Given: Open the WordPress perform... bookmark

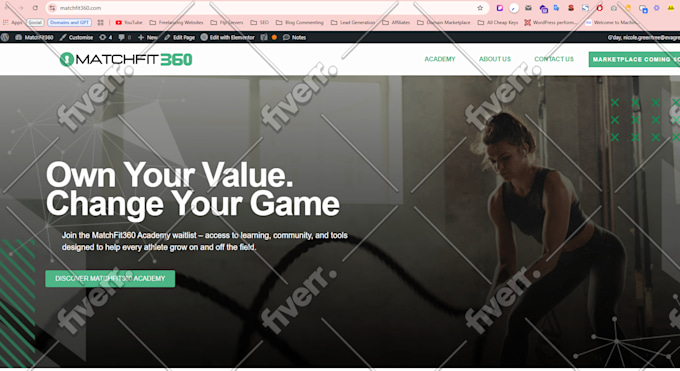Looking at the screenshot, I should (x=551, y=22).
